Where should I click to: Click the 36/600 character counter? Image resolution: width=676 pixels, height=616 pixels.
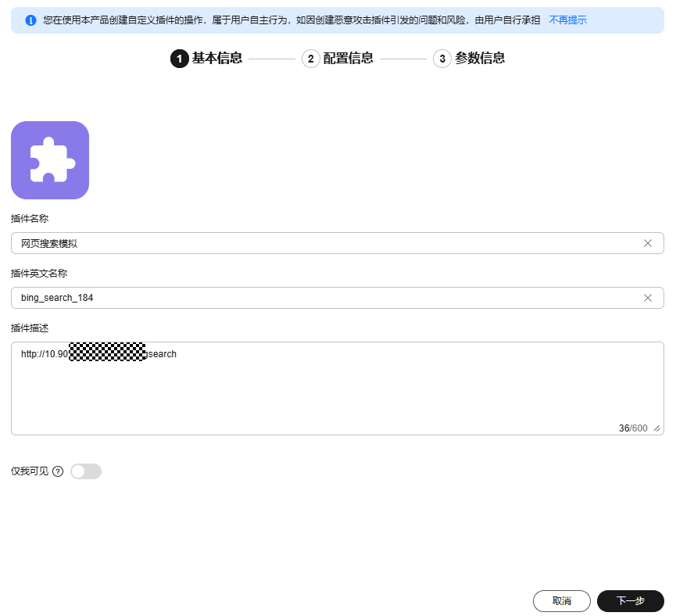tap(633, 428)
